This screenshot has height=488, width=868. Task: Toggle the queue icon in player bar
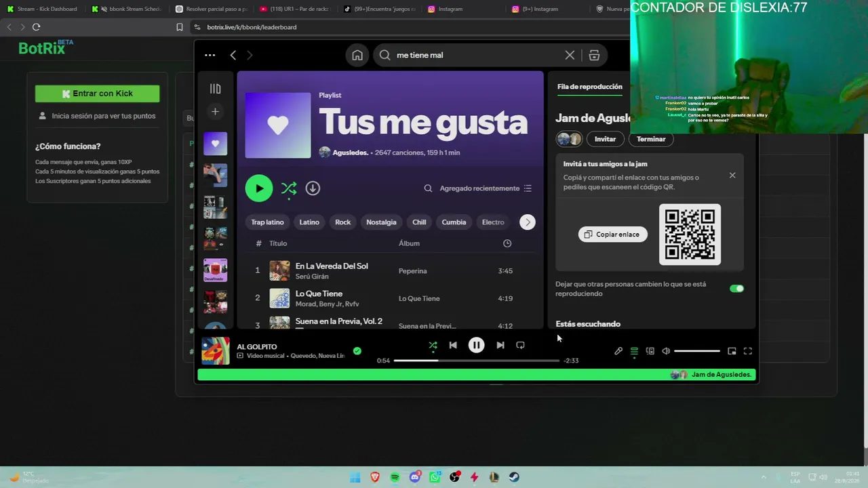(634, 351)
